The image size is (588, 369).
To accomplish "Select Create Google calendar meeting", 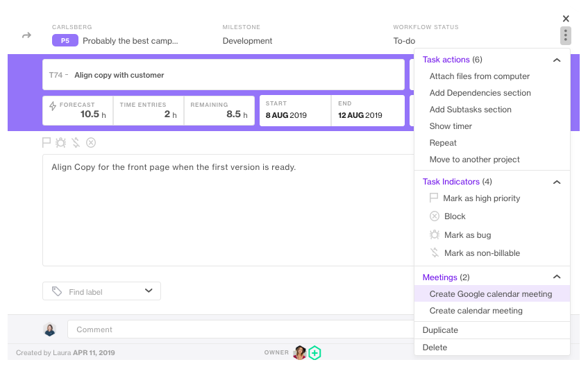I will click(492, 294).
